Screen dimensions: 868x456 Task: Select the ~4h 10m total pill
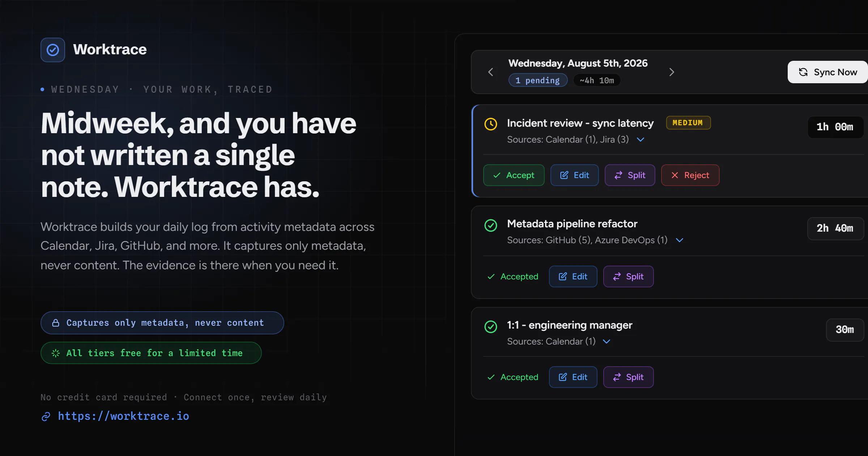(x=597, y=80)
